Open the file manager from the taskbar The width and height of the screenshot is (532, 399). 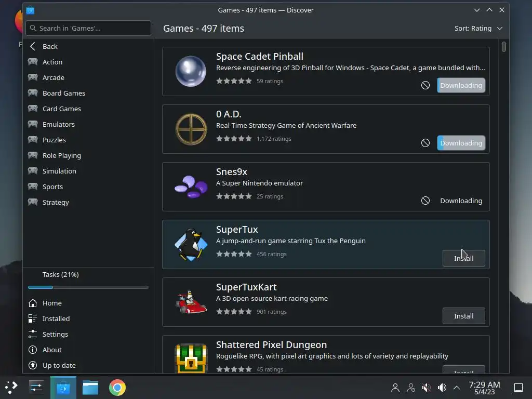90,388
